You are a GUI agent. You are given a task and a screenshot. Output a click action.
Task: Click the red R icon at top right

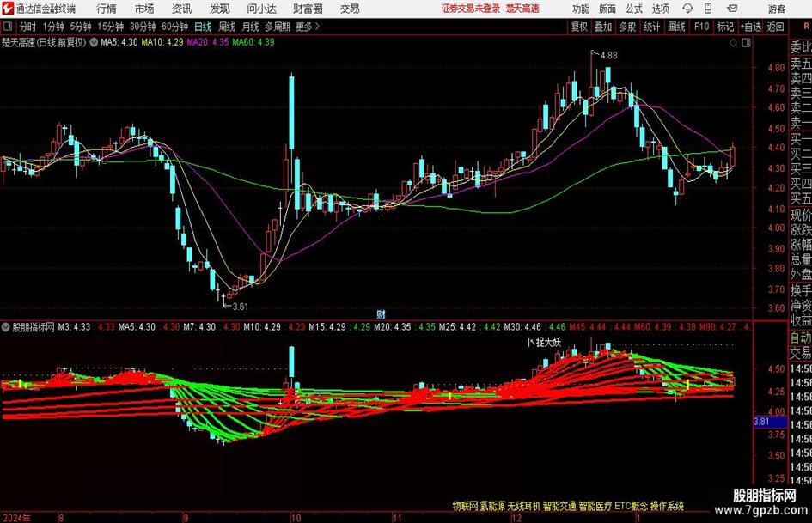coord(806,26)
